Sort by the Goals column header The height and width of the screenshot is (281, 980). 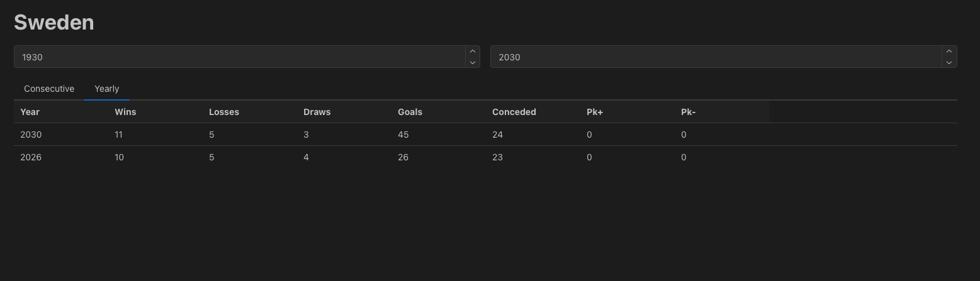pyautogui.click(x=410, y=112)
